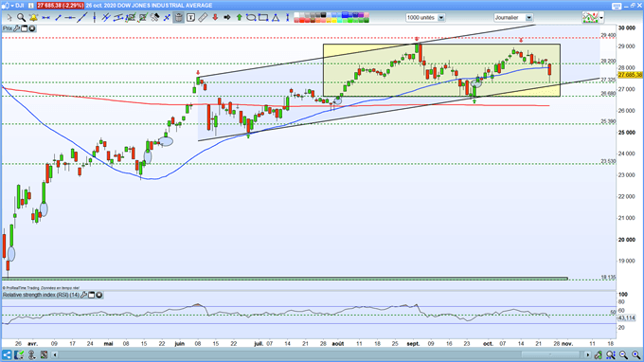Click the chart style thumbnail icon
Image resolution: width=644 pixels, height=362 pixels.
[x=590, y=18]
